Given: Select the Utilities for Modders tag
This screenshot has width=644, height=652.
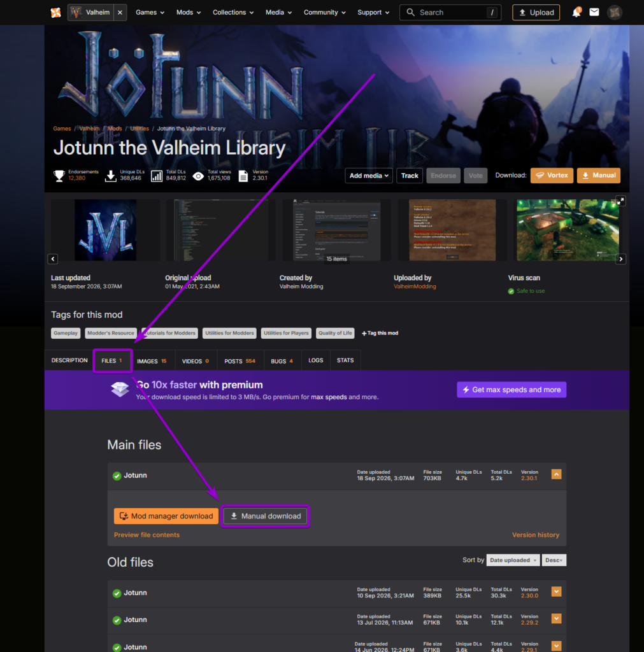Looking at the screenshot, I should (229, 333).
